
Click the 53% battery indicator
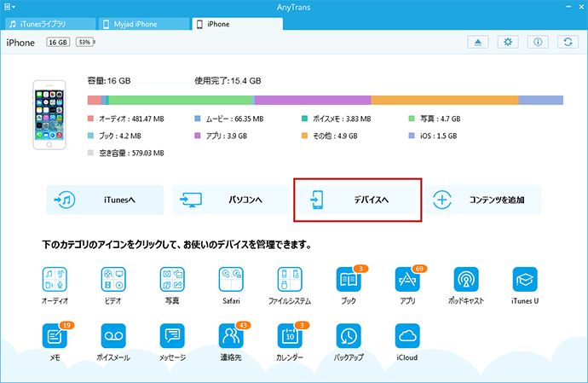point(85,42)
